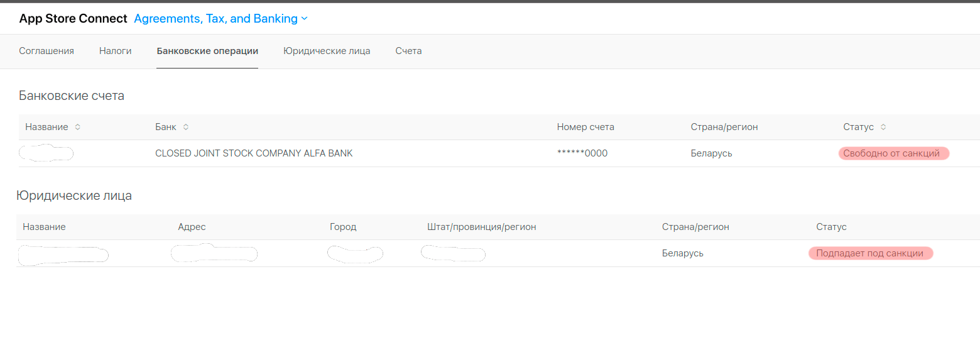
Task: Open the Счета tab
Action: click(408, 51)
